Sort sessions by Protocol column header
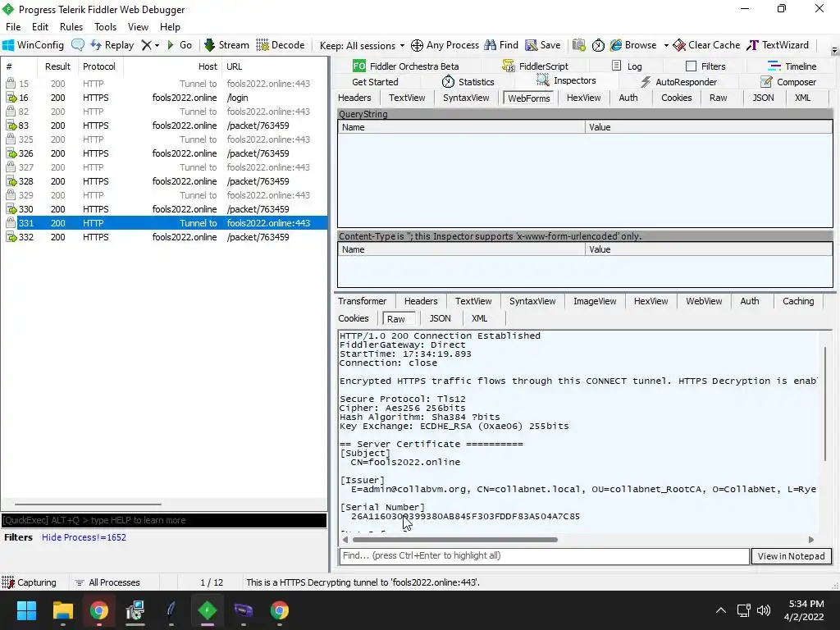This screenshot has width=840, height=630. point(99,66)
